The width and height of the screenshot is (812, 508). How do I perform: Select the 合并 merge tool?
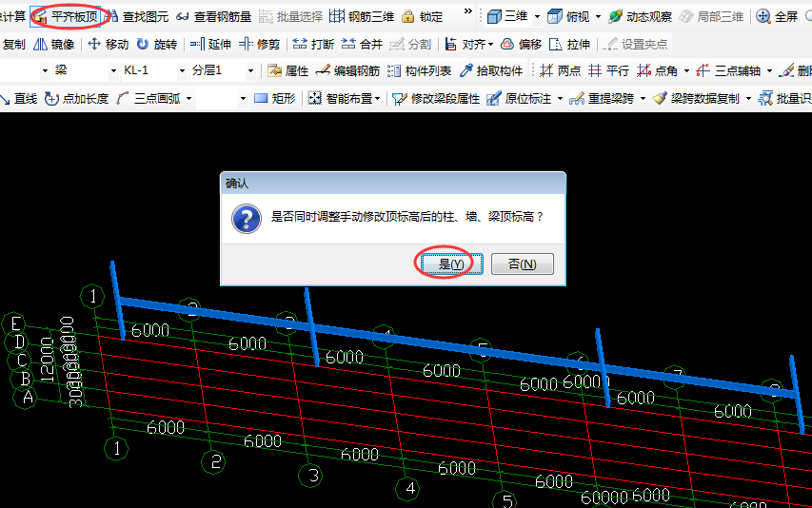[x=362, y=45]
